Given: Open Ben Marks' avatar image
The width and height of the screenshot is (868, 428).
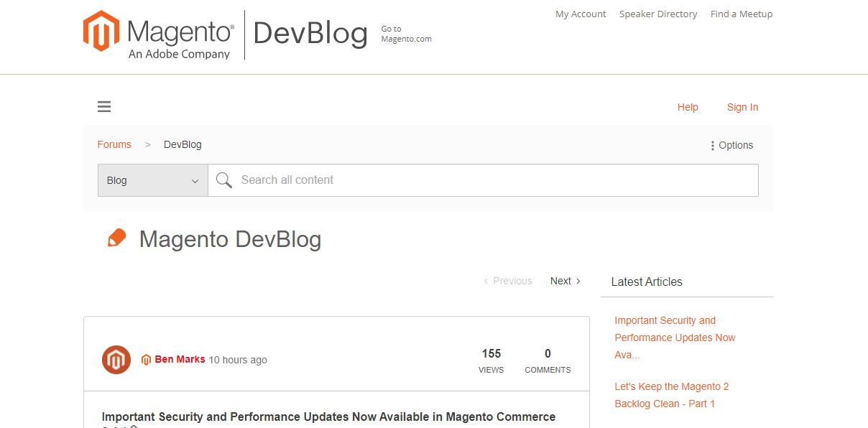Looking at the screenshot, I should [116, 360].
